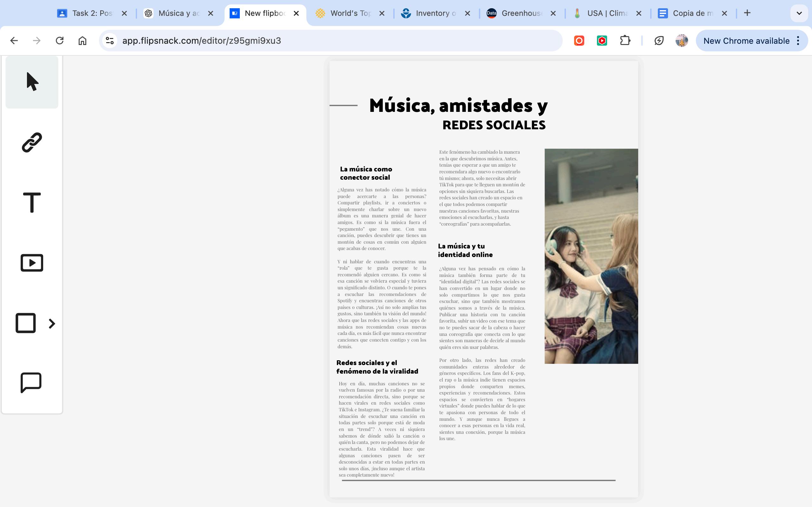Viewport: 812px width, 507px height.
Task: Open the tab search dropdown arrow
Action: pos(799,13)
